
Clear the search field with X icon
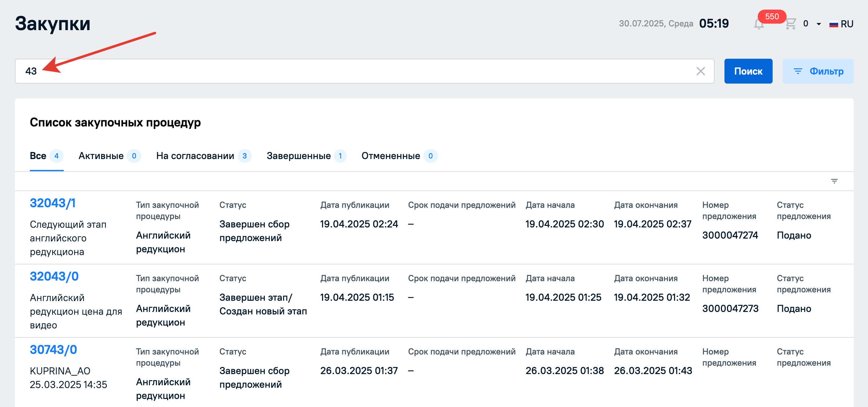click(701, 71)
